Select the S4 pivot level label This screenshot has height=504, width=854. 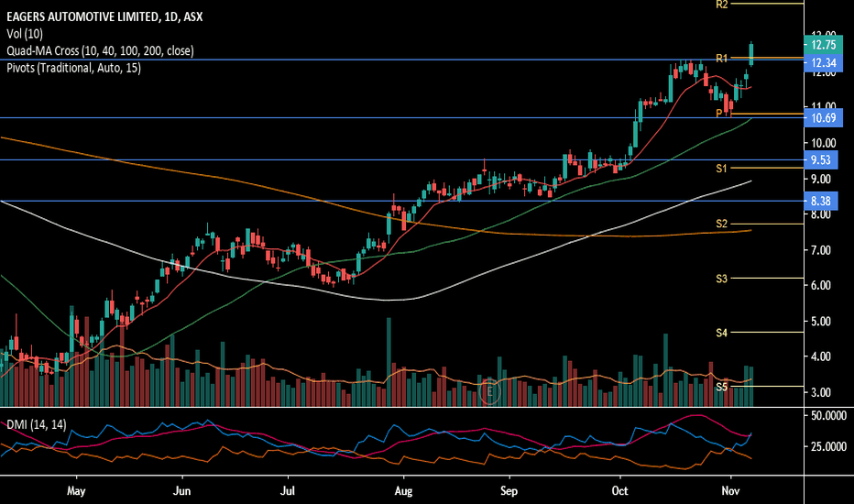coord(722,333)
